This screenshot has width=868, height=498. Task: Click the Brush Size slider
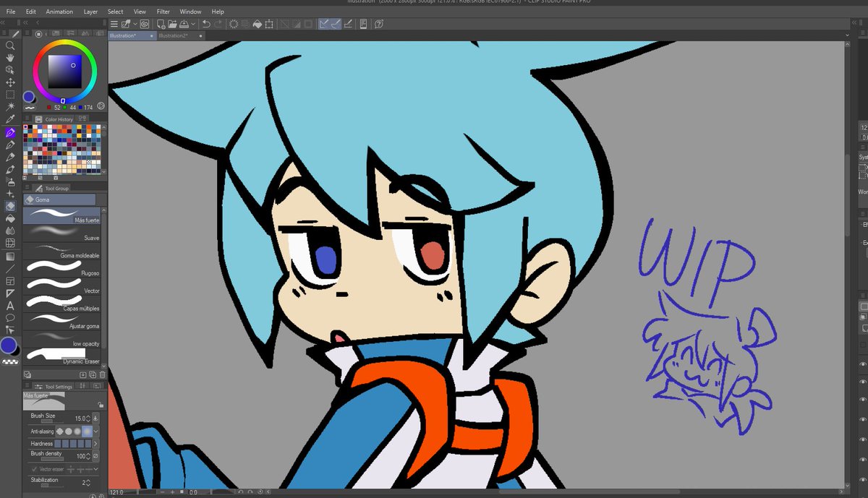pos(52,421)
